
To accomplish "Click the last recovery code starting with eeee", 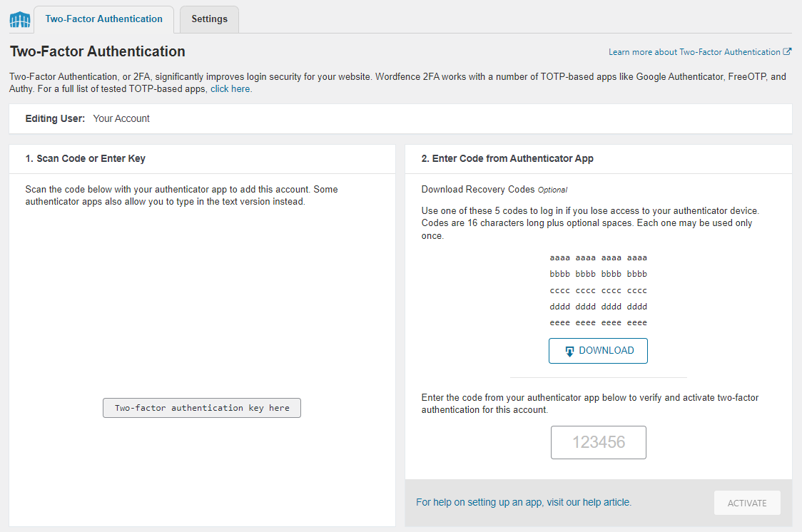I will click(x=598, y=322).
